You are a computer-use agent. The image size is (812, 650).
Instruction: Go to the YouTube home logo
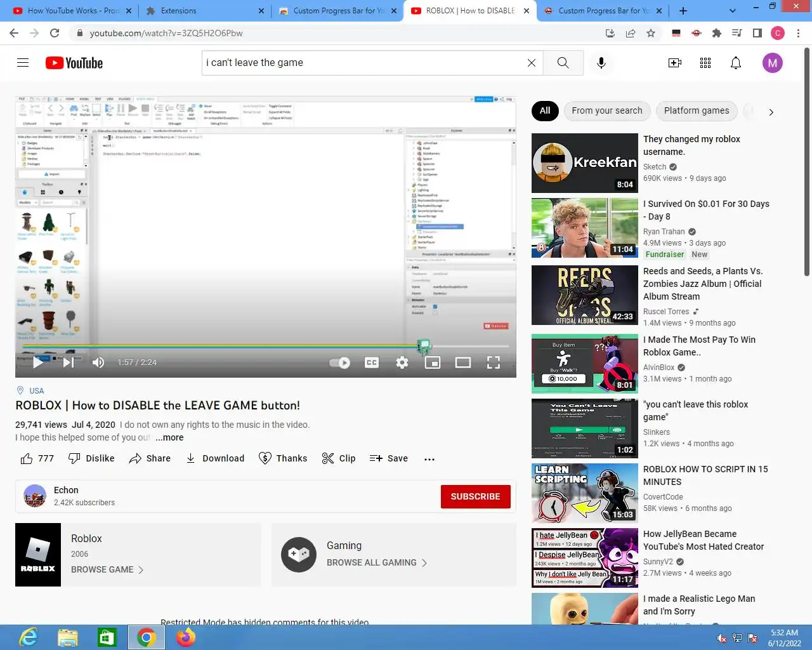[74, 63]
